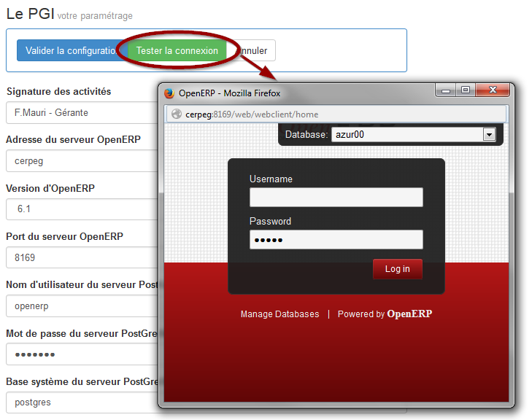The height and width of the screenshot is (420, 532).
Task: Click the 'Password' label in login box
Action: click(270, 222)
